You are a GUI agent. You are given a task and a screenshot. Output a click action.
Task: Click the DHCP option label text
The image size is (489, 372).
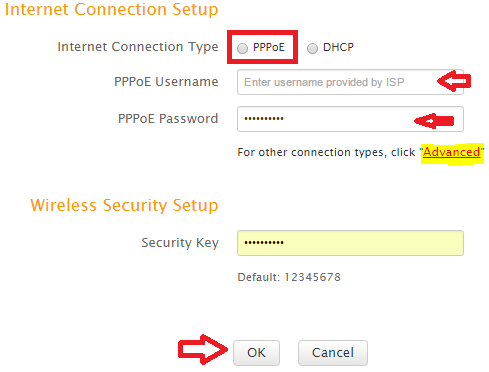(x=338, y=47)
